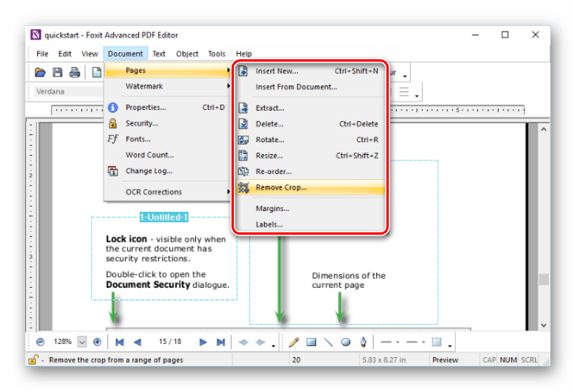Screen dimensions: 576x392
Task: Click the Zoom in plus icon
Action: pyautogui.click(x=97, y=342)
